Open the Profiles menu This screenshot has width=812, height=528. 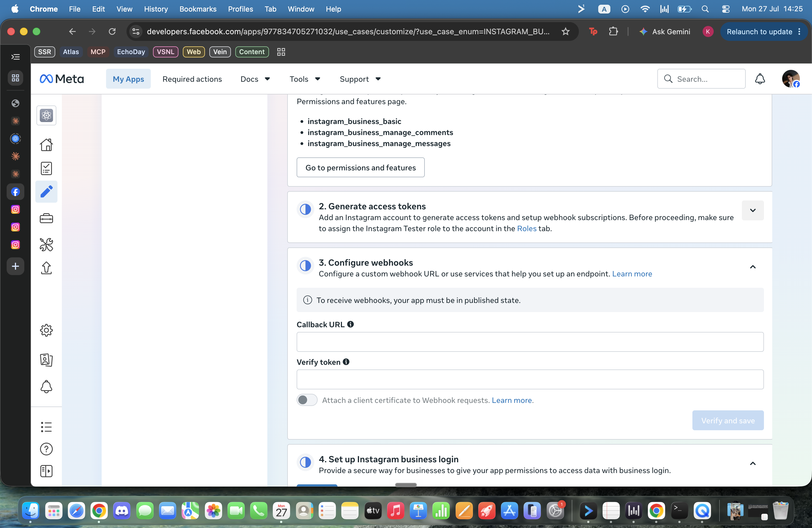[240, 9]
